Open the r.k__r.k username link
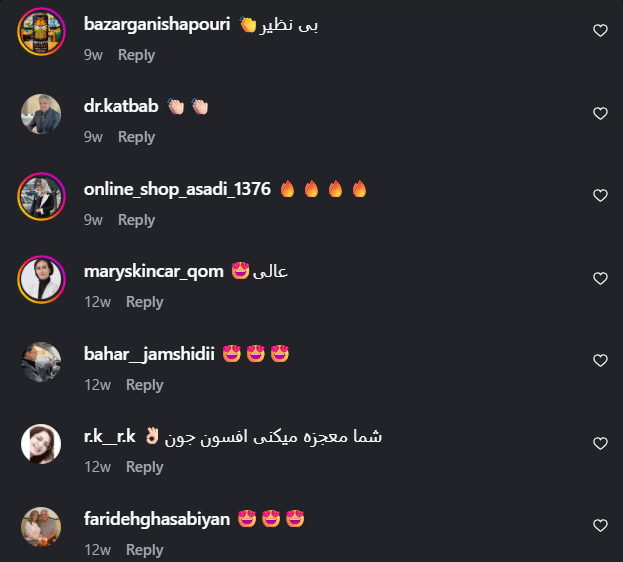Image resolution: width=623 pixels, height=562 pixels. click(x=110, y=436)
